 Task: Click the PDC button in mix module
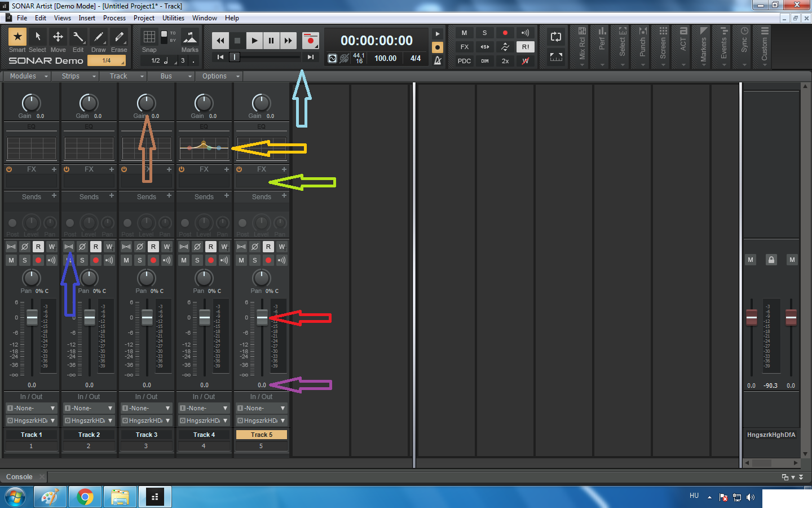pos(464,61)
